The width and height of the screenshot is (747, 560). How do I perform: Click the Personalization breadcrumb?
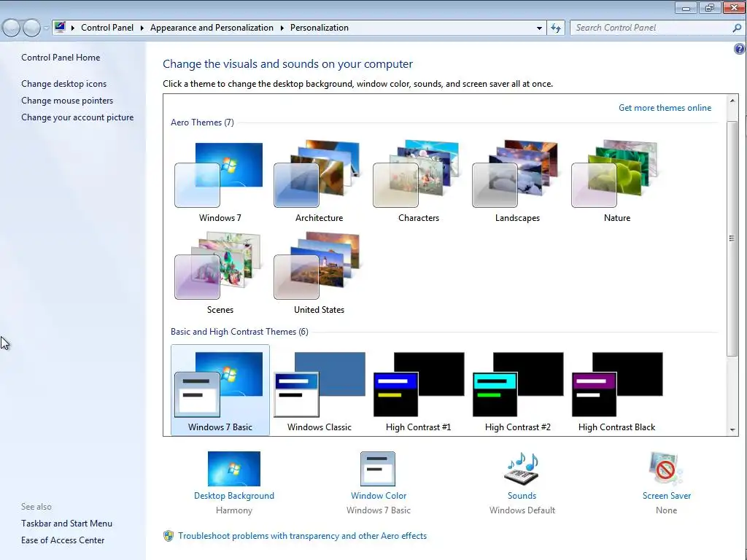tap(320, 28)
